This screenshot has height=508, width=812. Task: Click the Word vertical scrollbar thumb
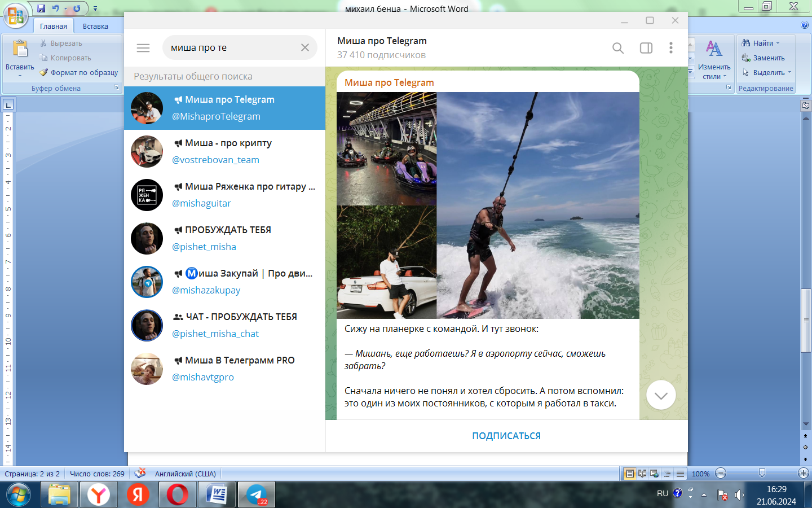806,320
